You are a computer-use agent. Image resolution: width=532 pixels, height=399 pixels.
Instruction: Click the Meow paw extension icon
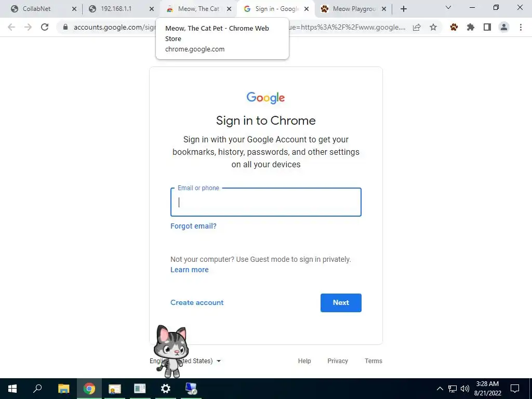454,27
